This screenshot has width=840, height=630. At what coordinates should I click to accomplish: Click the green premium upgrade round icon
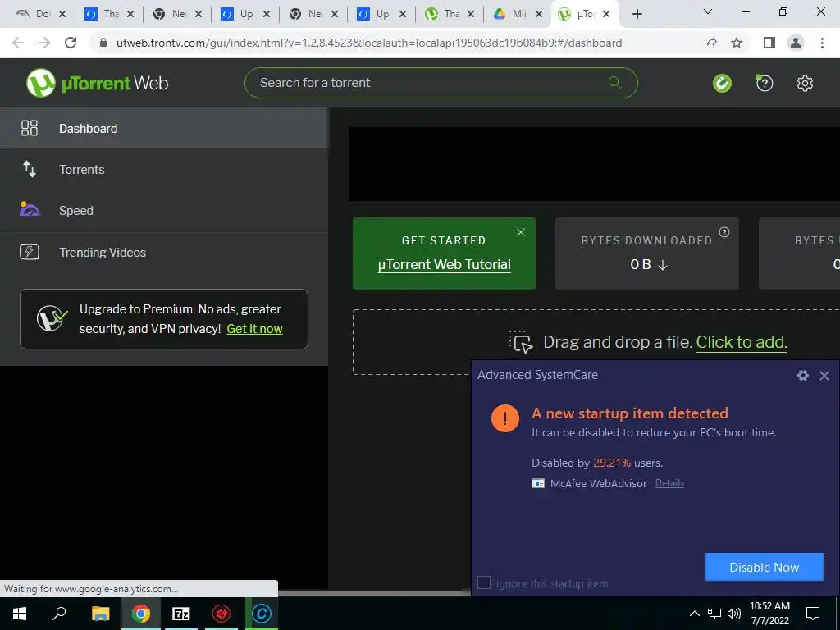(x=722, y=83)
